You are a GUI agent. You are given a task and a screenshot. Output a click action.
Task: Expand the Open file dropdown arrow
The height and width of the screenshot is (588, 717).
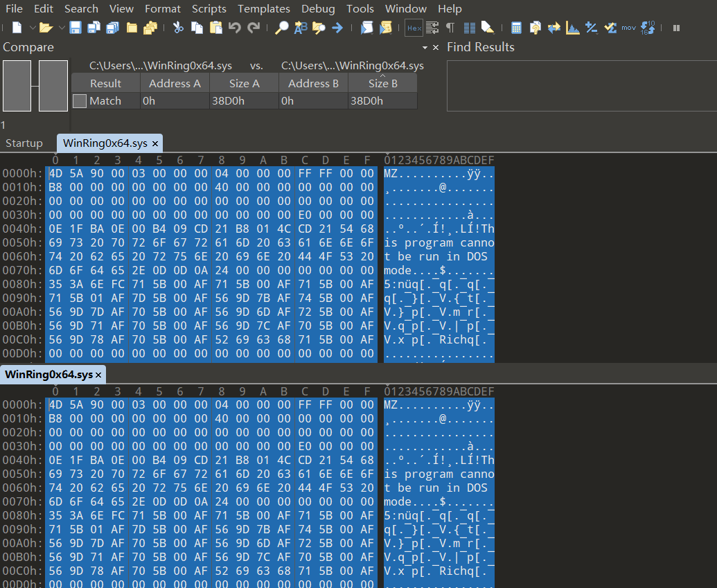click(x=61, y=28)
